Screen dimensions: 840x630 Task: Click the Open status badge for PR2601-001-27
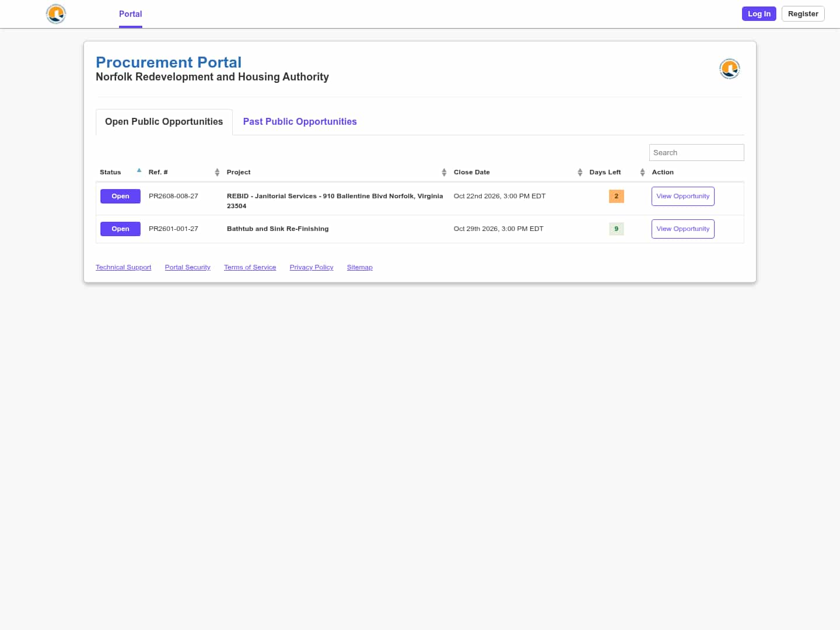(120, 229)
